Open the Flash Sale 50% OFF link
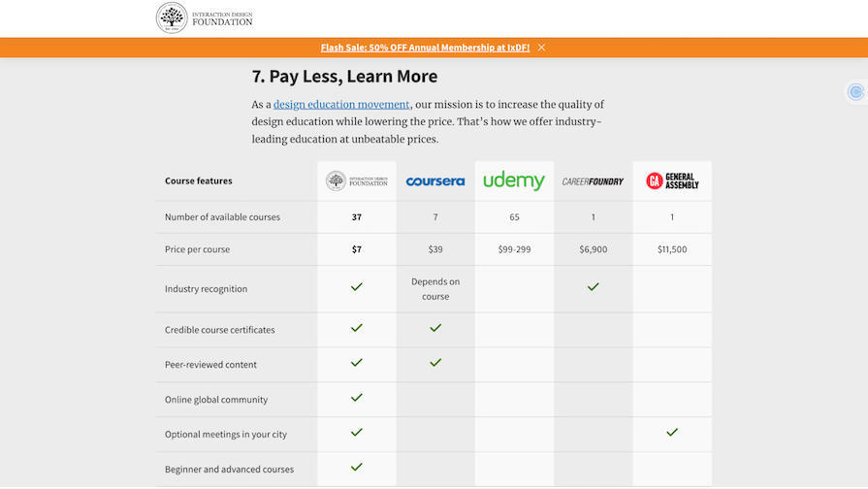The width and height of the screenshot is (868, 489). [x=425, y=48]
